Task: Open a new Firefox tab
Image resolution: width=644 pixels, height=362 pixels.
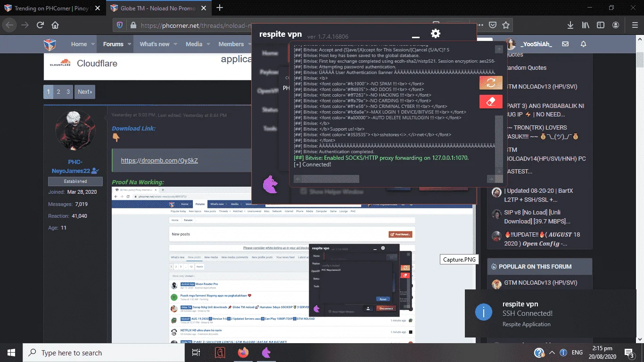Action: pos(220,8)
